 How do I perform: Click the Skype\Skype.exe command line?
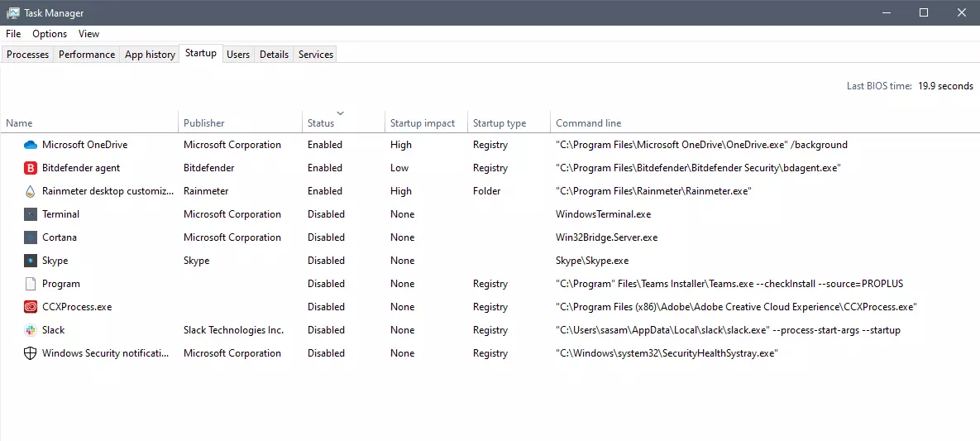coord(592,261)
